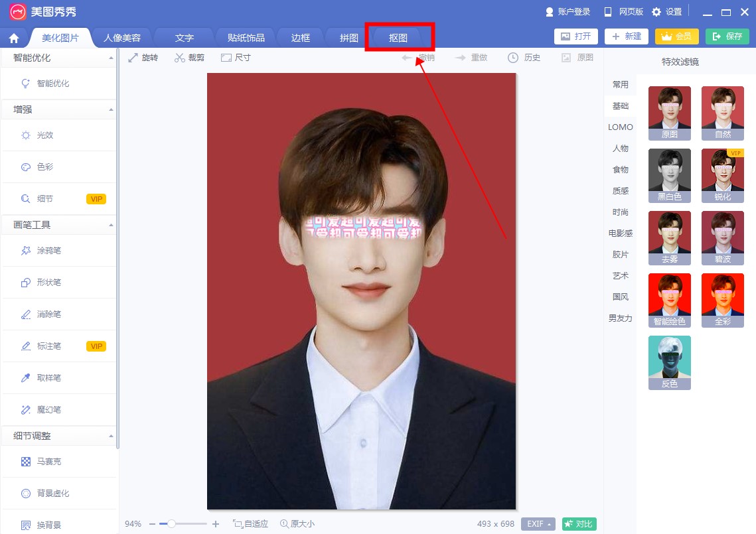Collapse the 画笔工具 section
Screen dimensions: 756x534
coord(111,226)
